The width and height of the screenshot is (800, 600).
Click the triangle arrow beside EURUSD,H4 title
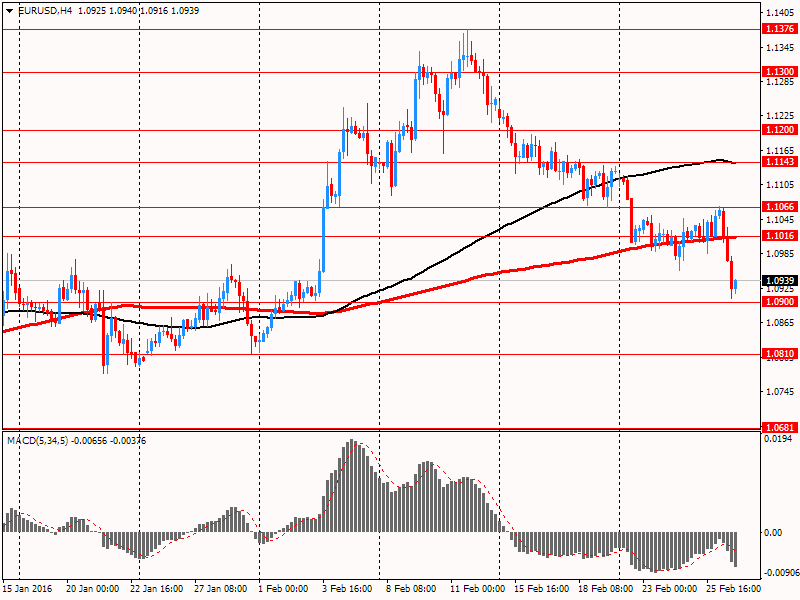(9, 11)
